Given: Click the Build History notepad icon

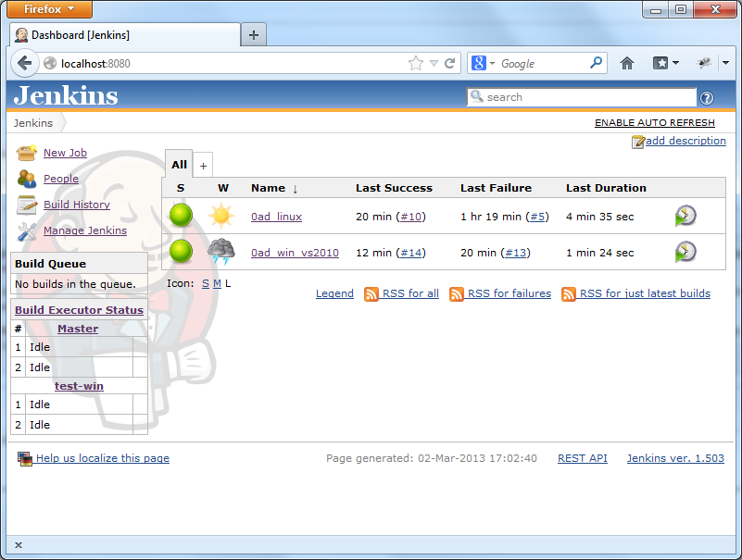Looking at the screenshot, I should point(27,205).
